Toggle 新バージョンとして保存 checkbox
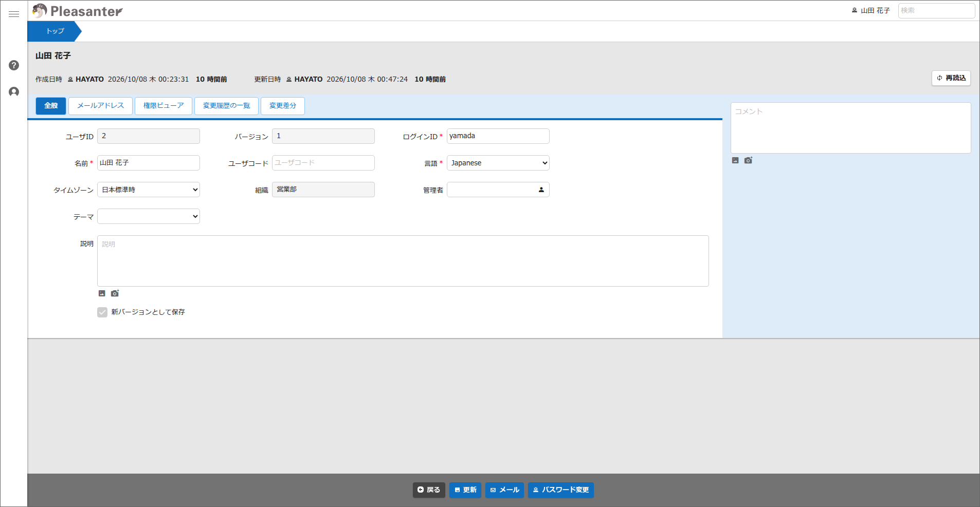 pyautogui.click(x=102, y=312)
